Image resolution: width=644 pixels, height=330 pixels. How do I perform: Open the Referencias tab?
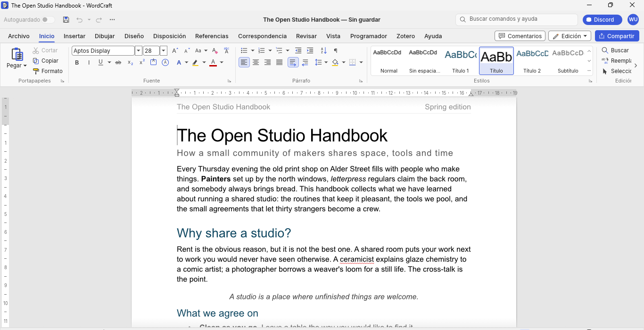pos(212,36)
